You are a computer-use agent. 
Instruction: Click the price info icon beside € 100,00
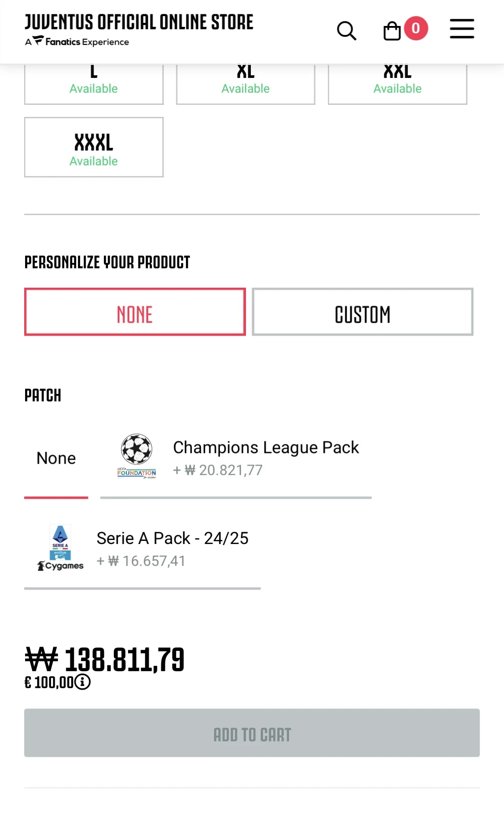pos(82,682)
